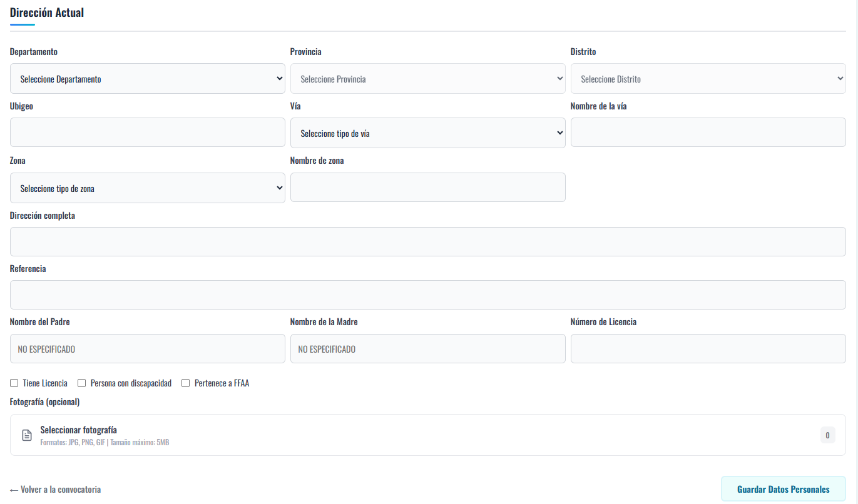Open the Seleccionar fotografía file picker
This screenshot has width=858, height=504.
(428, 435)
